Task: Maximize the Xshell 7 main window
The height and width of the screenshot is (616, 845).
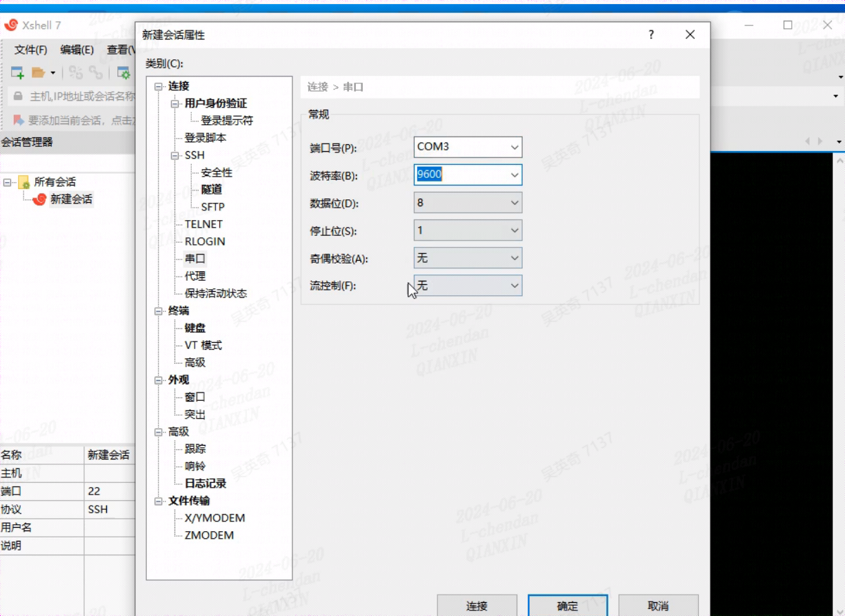Action: [788, 25]
